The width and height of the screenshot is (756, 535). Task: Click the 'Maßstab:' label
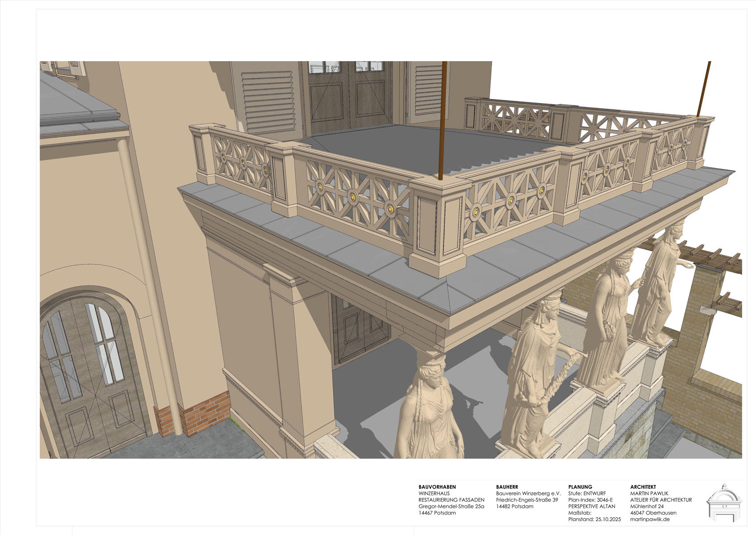tap(580, 513)
